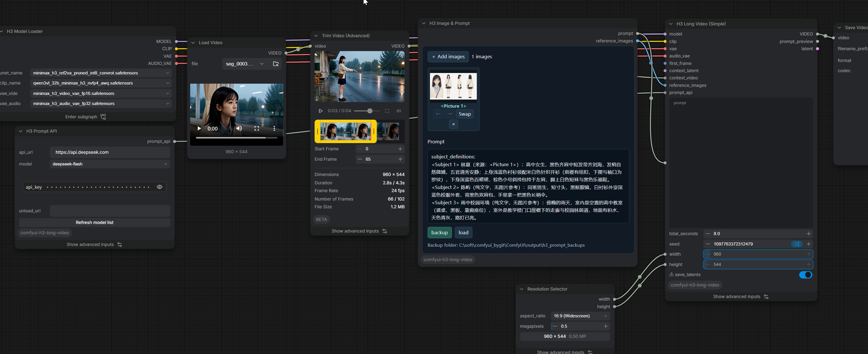Open the clip_name qwen3vl dropdown
The image size is (868, 354).
point(101,83)
